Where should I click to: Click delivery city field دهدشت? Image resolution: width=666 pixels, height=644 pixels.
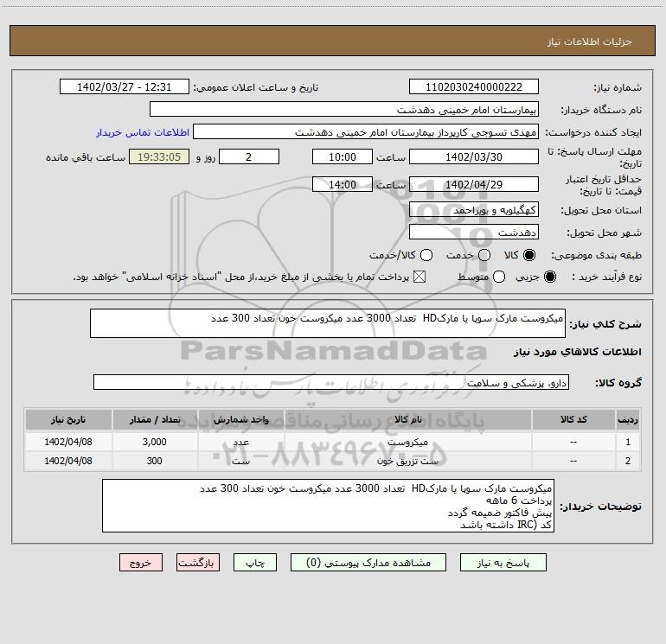click(474, 232)
